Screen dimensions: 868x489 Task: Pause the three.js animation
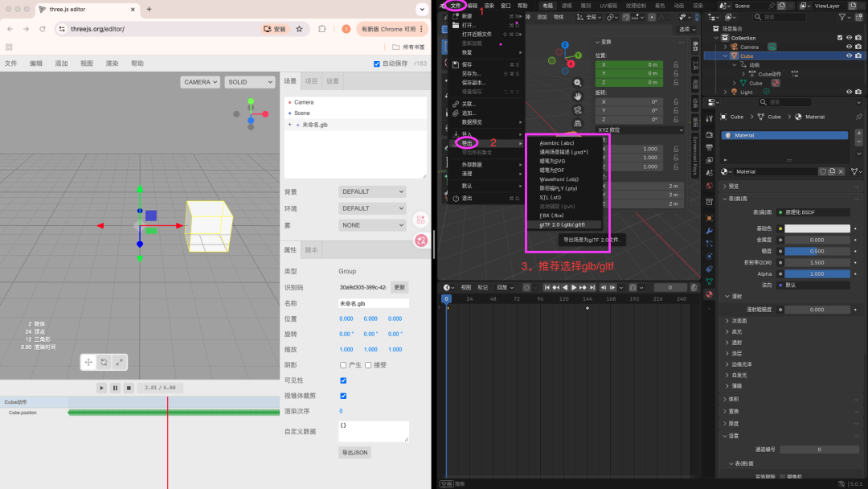(115, 388)
